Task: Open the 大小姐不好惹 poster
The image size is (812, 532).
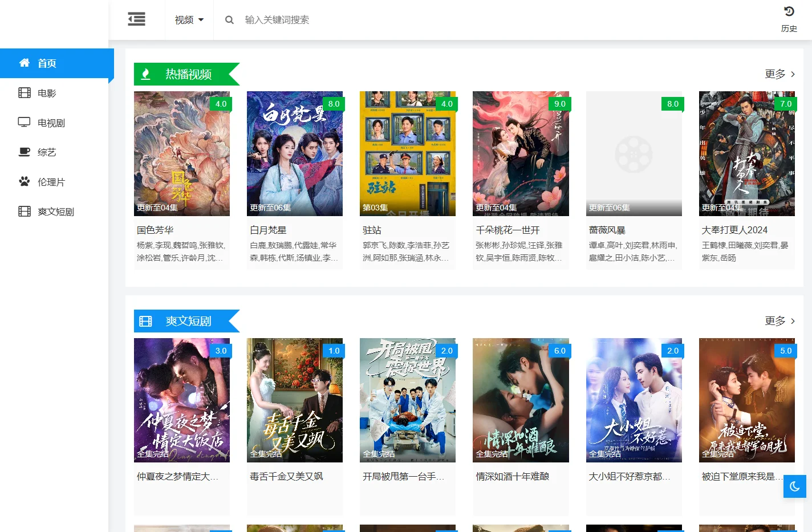Action: pos(634,400)
